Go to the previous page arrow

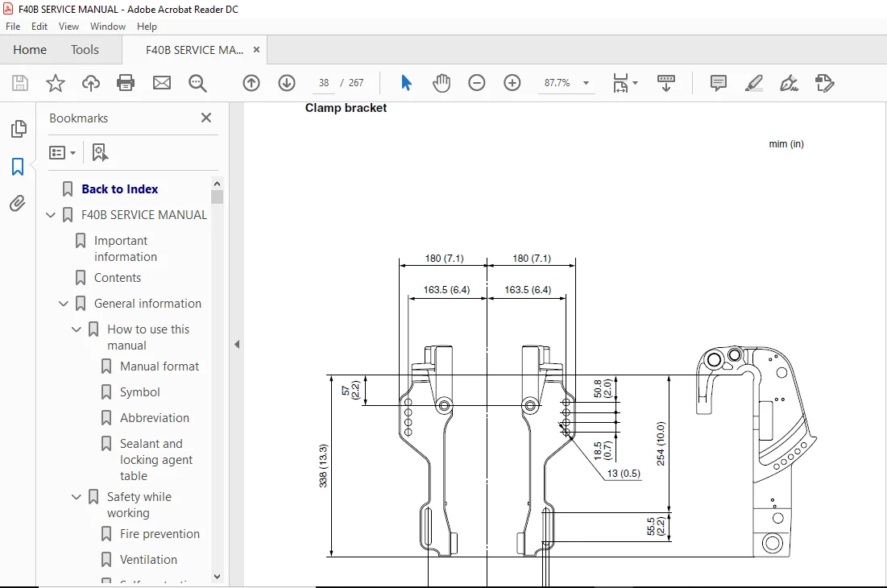(251, 83)
